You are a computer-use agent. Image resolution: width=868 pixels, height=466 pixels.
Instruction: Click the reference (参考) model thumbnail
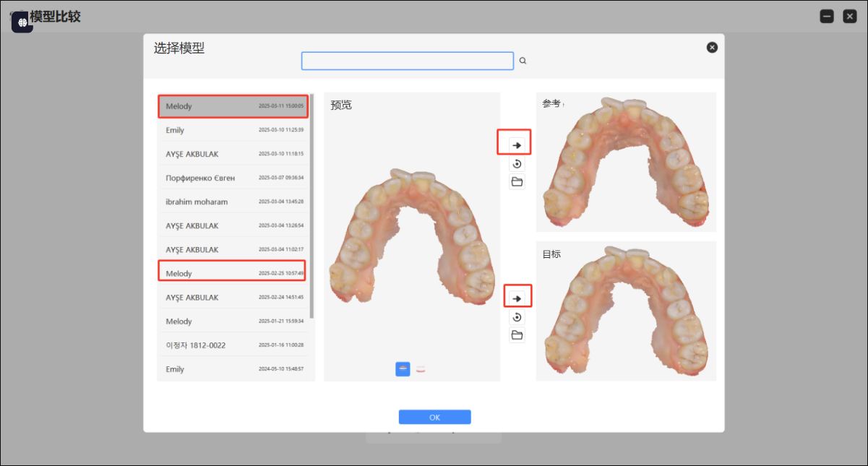(626, 163)
